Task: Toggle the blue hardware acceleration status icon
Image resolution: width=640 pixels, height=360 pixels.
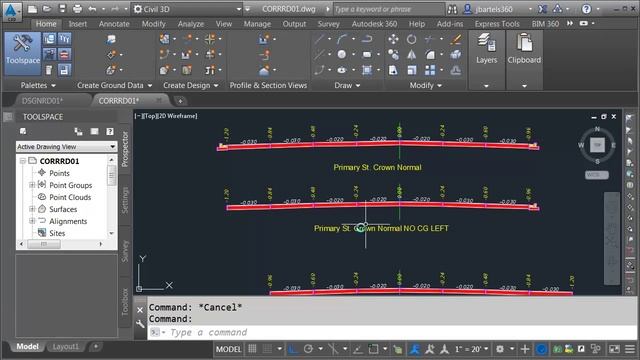Action: coord(541,349)
